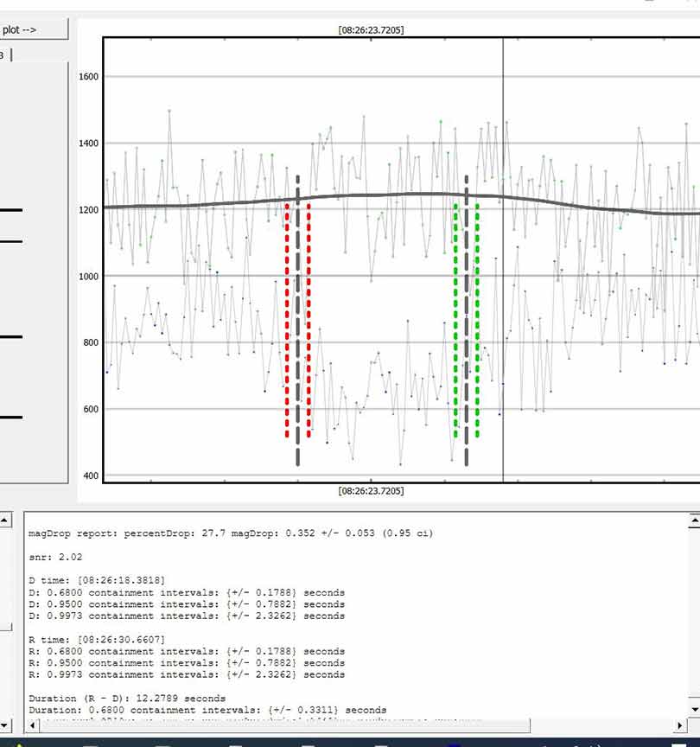Click the "Duration: 0.6800 containment intervals" line
Viewport: 700px width, 747px height.
[x=207, y=710]
